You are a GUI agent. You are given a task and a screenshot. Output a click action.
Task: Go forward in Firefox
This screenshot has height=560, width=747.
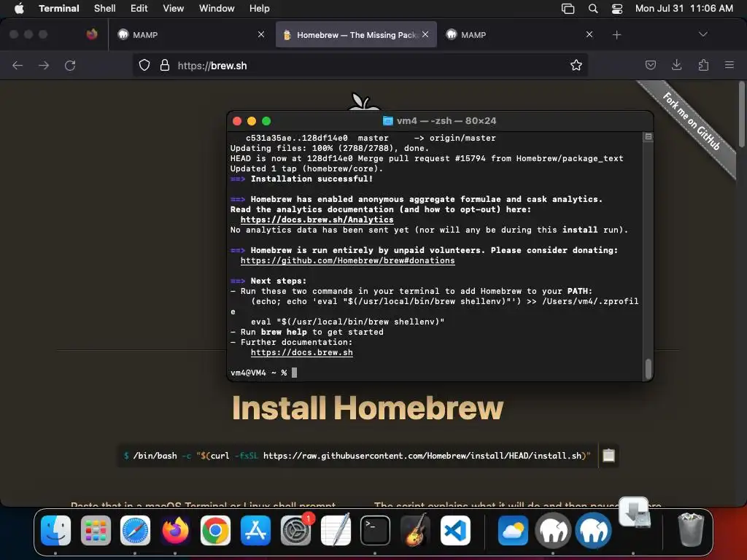tap(44, 65)
